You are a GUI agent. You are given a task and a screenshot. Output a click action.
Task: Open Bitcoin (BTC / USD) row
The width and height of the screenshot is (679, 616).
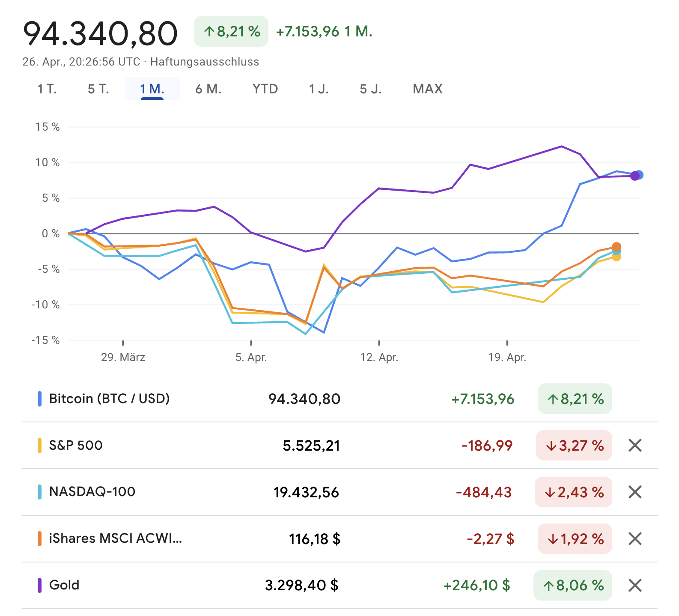coord(109,399)
